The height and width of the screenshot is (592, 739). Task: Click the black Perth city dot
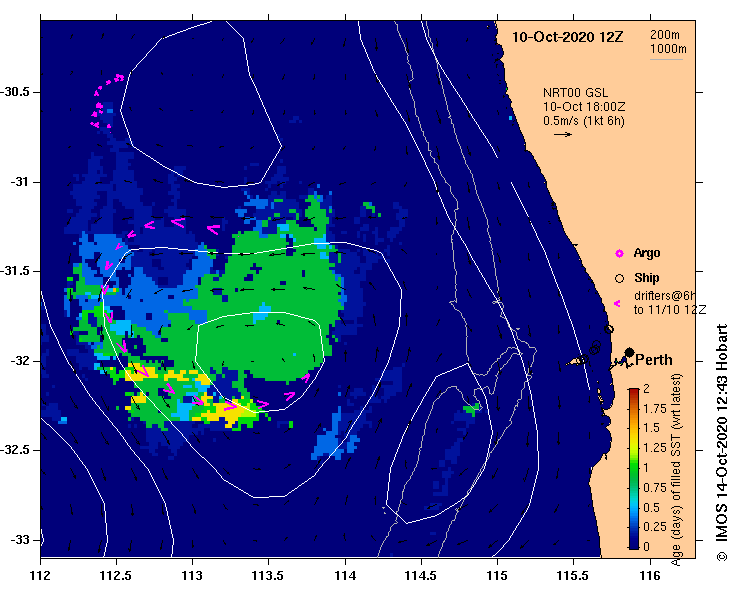[629, 352]
